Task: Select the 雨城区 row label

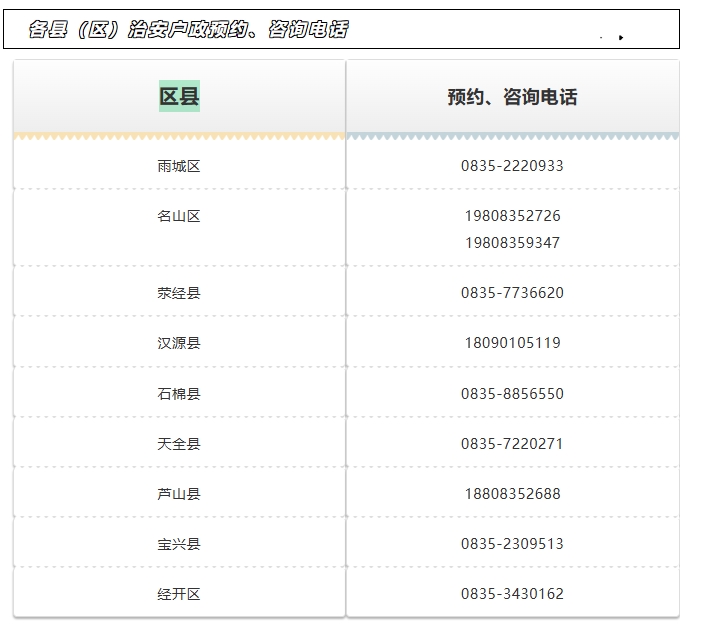Action: click(x=179, y=166)
